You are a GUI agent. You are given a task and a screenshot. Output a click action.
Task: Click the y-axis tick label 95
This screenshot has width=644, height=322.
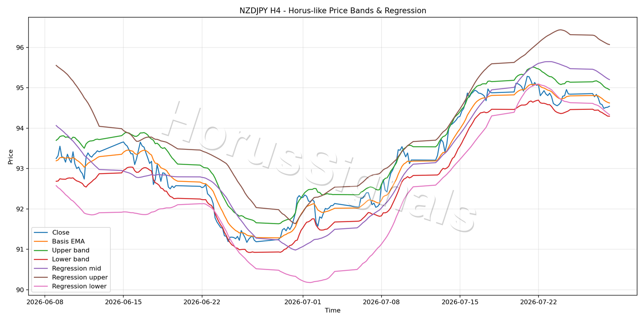coord(20,88)
